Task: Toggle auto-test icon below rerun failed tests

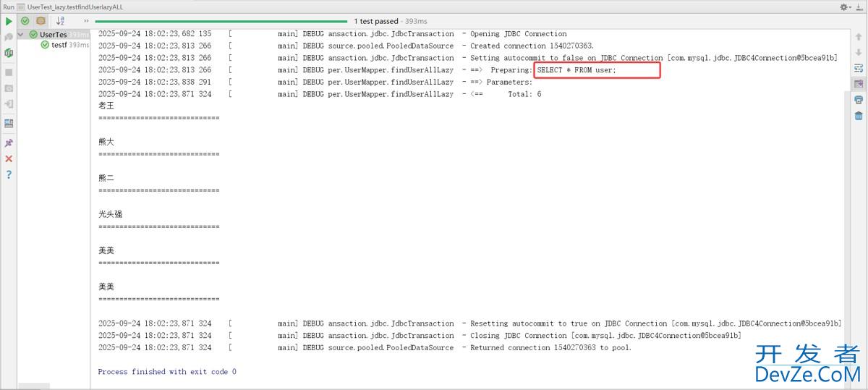Action: click(9, 53)
